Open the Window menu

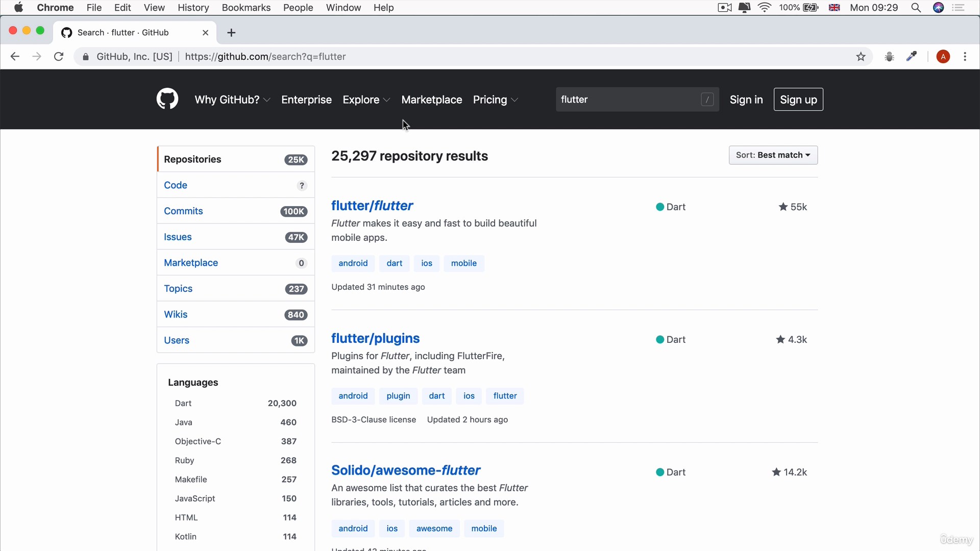pos(344,8)
